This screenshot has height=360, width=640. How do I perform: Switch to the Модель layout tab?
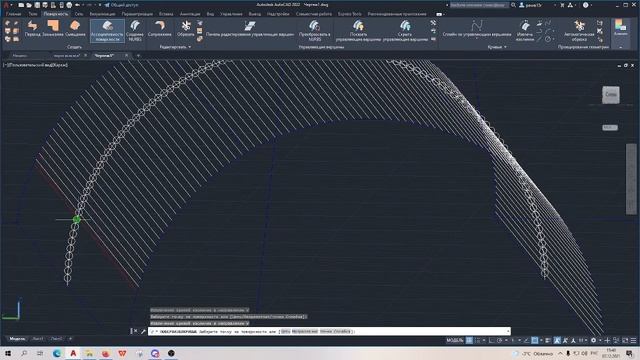(17, 339)
